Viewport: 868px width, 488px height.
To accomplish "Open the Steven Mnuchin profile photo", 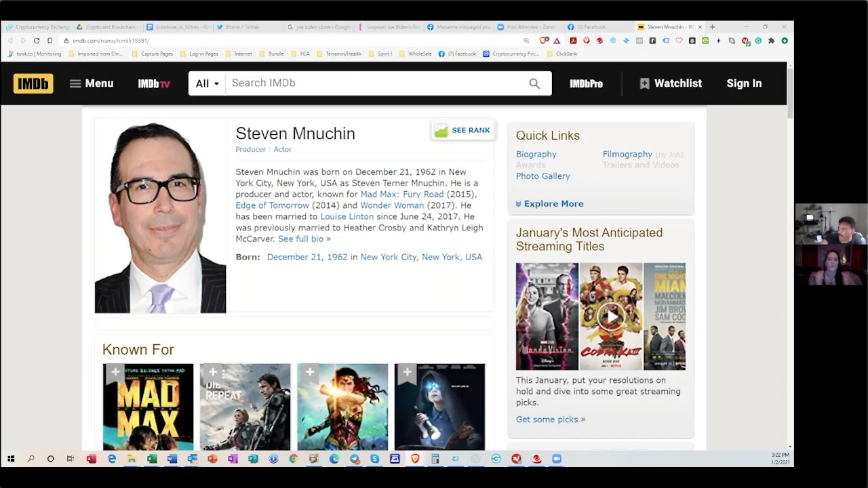I will click(160, 216).
